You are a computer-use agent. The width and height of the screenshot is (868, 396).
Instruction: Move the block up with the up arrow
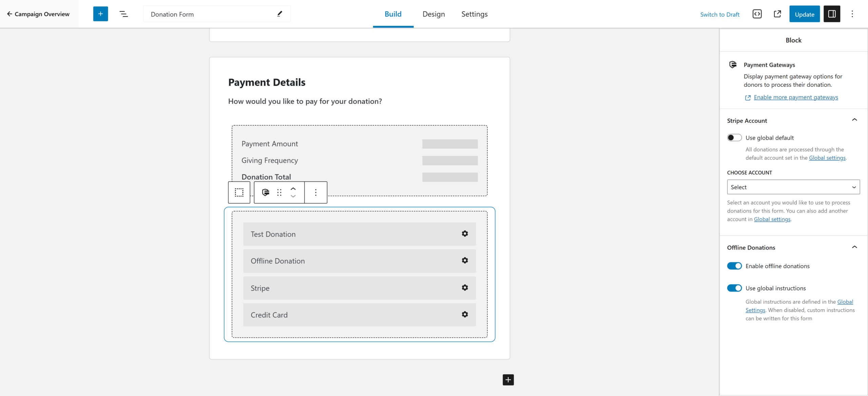point(293,188)
